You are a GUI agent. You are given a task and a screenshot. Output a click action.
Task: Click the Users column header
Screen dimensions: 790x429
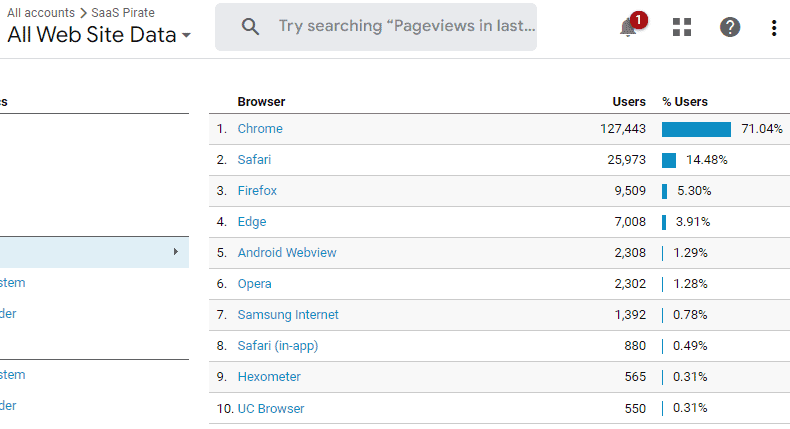point(629,101)
